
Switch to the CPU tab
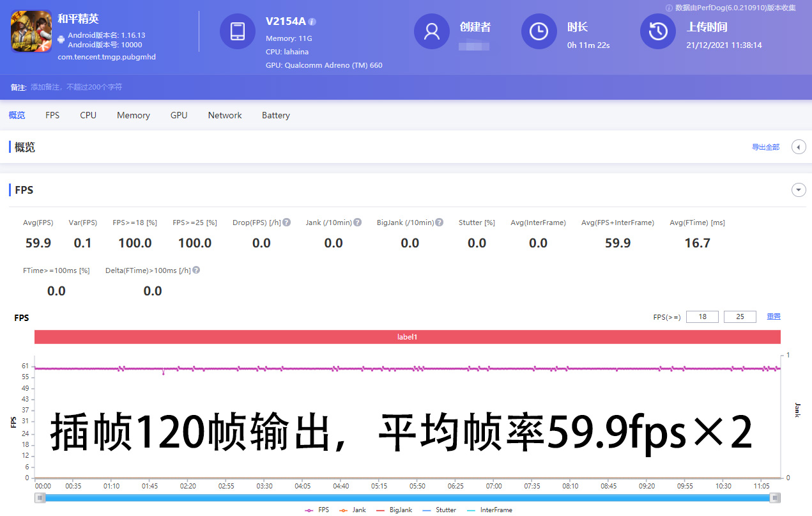click(x=88, y=115)
